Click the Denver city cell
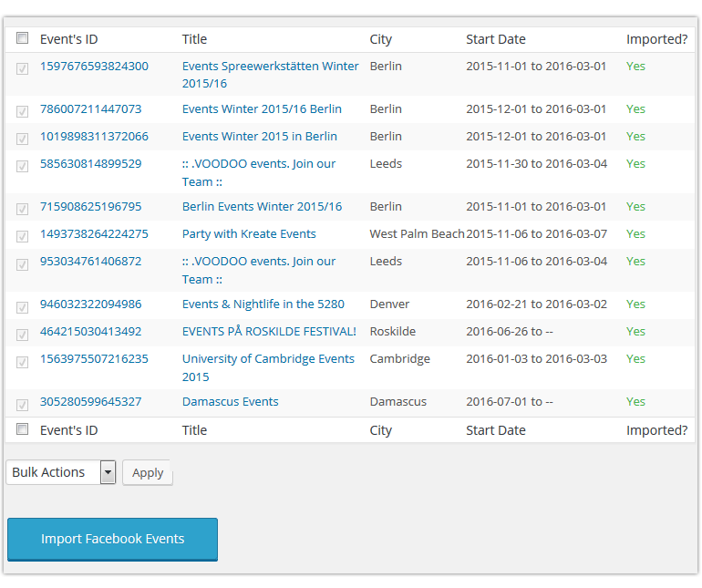The image size is (702, 588). pyautogui.click(x=389, y=304)
